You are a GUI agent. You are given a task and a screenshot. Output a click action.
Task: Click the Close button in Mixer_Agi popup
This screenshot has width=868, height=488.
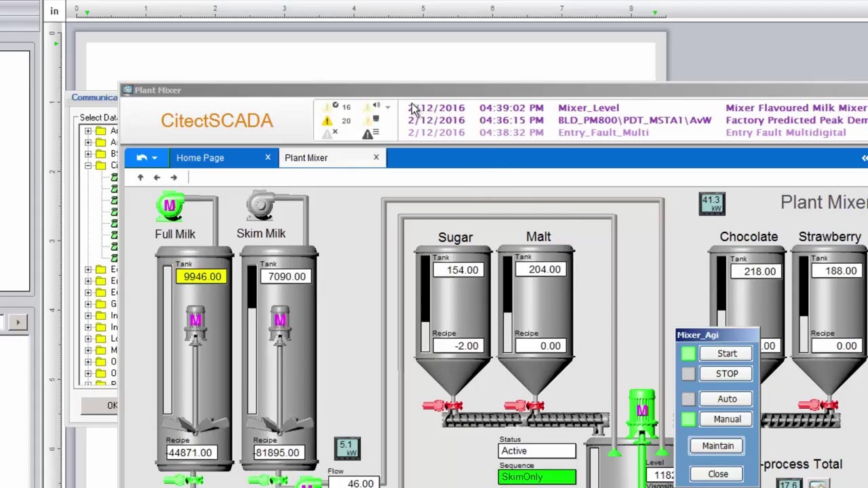pos(717,474)
